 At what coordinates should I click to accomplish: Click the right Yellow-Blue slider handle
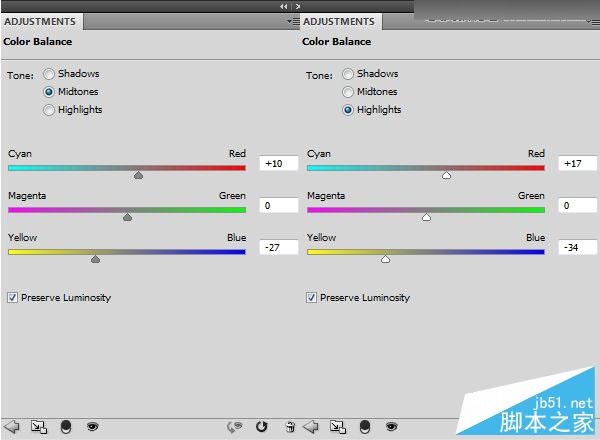click(386, 259)
